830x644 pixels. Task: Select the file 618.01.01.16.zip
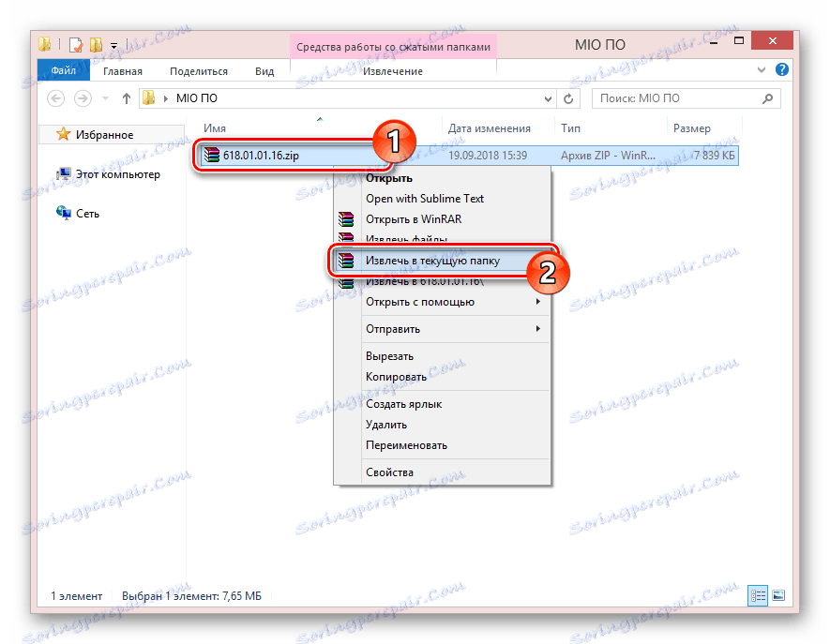click(x=261, y=156)
